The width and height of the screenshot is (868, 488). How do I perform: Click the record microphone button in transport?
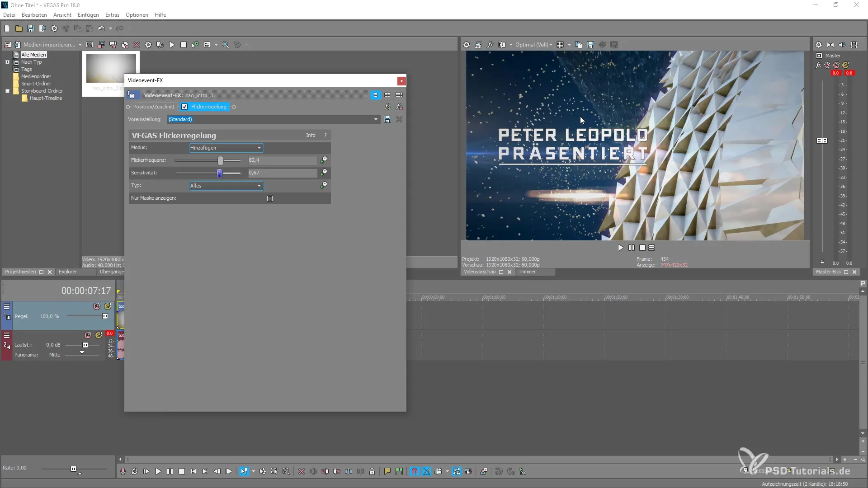[x=123, y=471]
